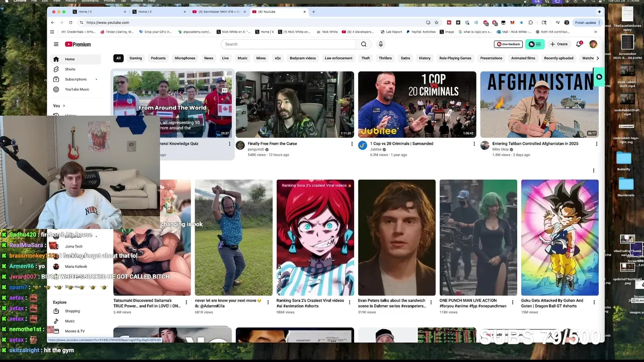
Task: Open the YouTube hamburger guide menu
Action: click(x=56, y=44)
